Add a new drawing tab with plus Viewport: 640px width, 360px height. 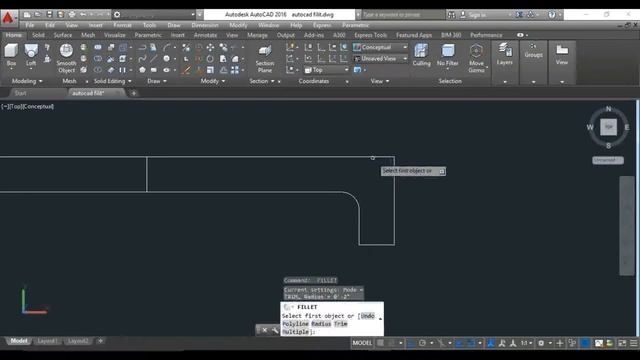133,93
